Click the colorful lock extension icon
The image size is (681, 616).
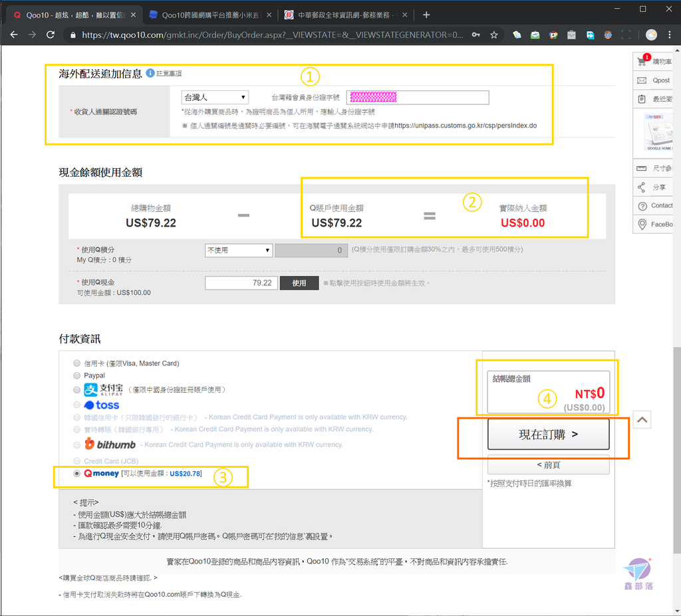(x=553, y=35)
